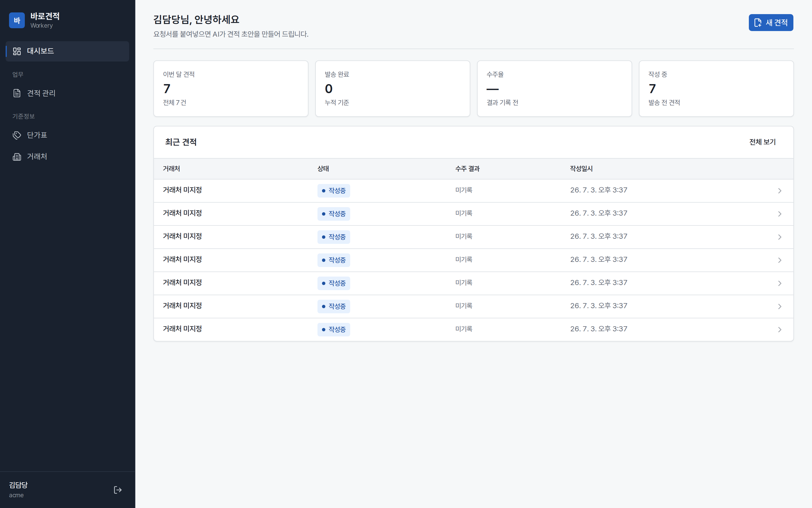Viewport: 812px width, 508px height.
Task: Open the chevron on the last recent quote row
Action: (780, 330)
